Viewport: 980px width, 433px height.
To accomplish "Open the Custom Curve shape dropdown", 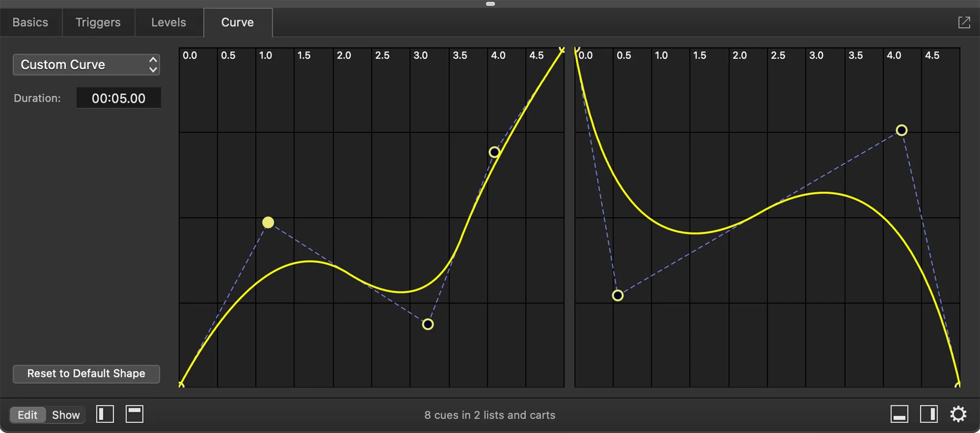I will point(86,65).
